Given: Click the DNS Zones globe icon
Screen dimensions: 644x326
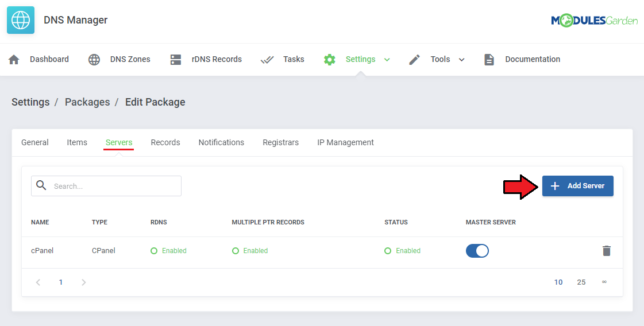Looking at the screenshot, I should [94, 60].
